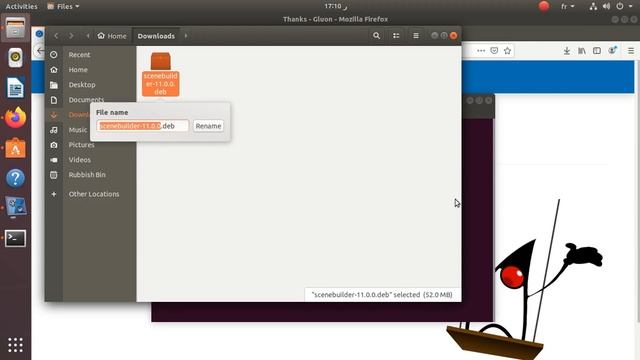Open fr keyboard layout menu
The image size is (640, 360).
(567, 6)
